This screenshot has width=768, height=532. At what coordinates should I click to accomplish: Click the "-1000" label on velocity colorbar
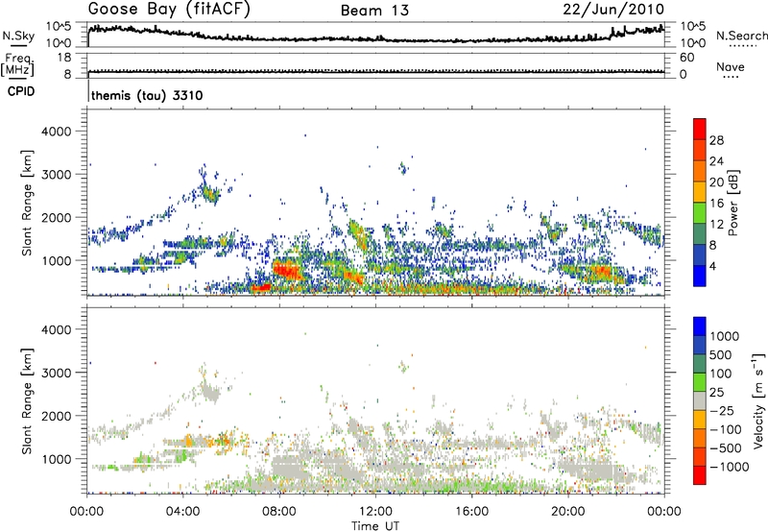tap(730, 467)
